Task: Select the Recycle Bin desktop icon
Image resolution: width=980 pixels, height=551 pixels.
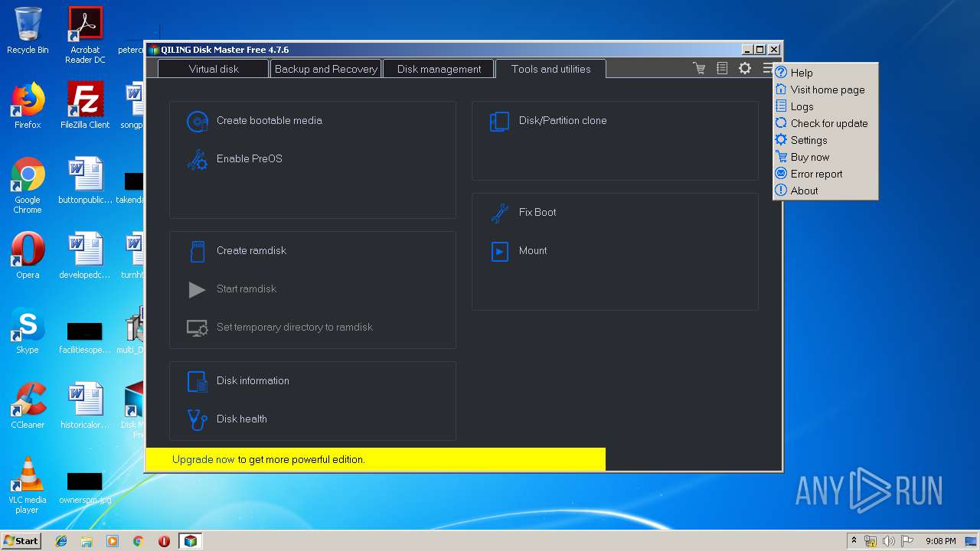Action: tap(28, 31)
